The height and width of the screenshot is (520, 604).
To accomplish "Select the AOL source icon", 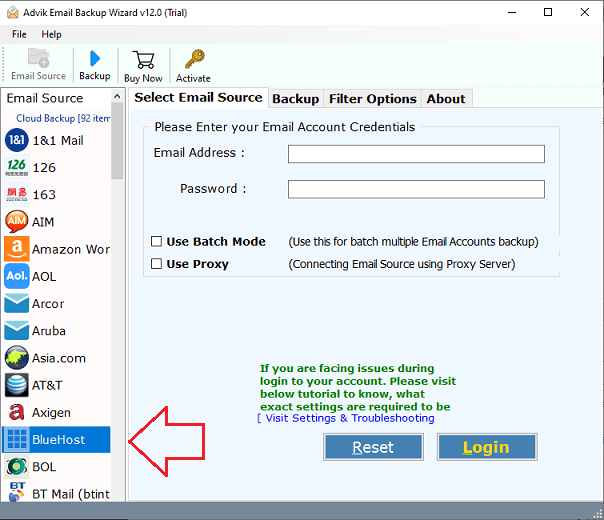I will coord(17,276).
